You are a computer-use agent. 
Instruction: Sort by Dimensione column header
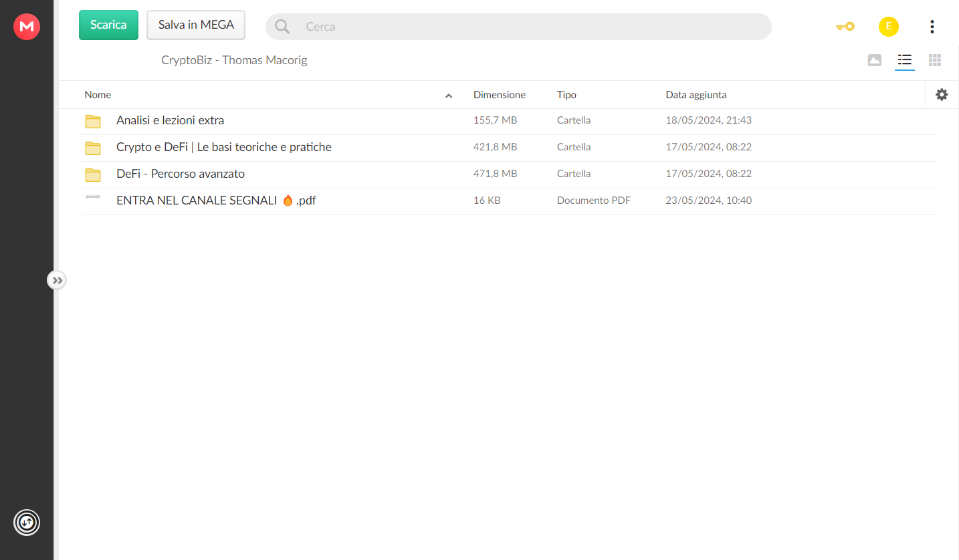pos(500,95)
